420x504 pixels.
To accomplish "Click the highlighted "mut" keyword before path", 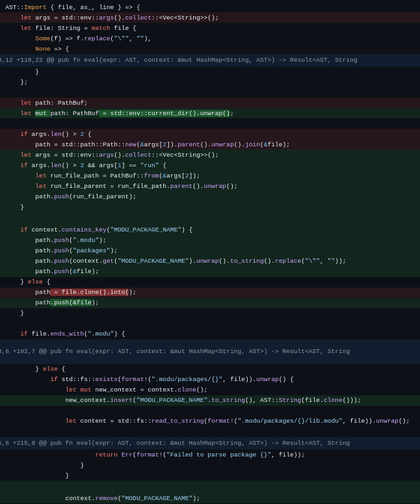I will click(x=42, y=113).
